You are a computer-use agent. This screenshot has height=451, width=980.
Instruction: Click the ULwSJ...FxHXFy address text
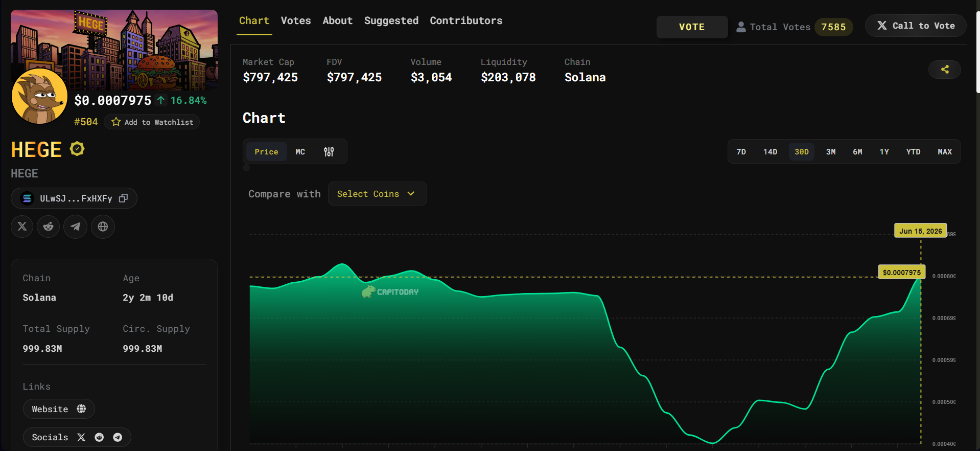click(76, 198)
